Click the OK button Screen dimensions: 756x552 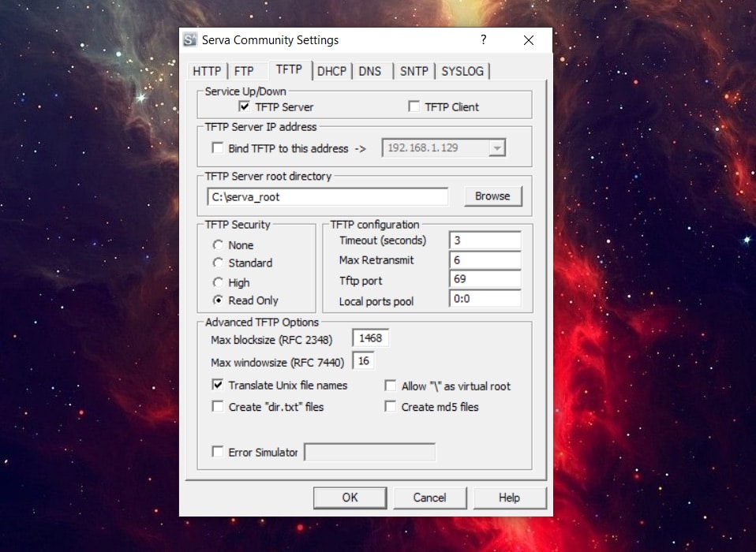[350, 498]
